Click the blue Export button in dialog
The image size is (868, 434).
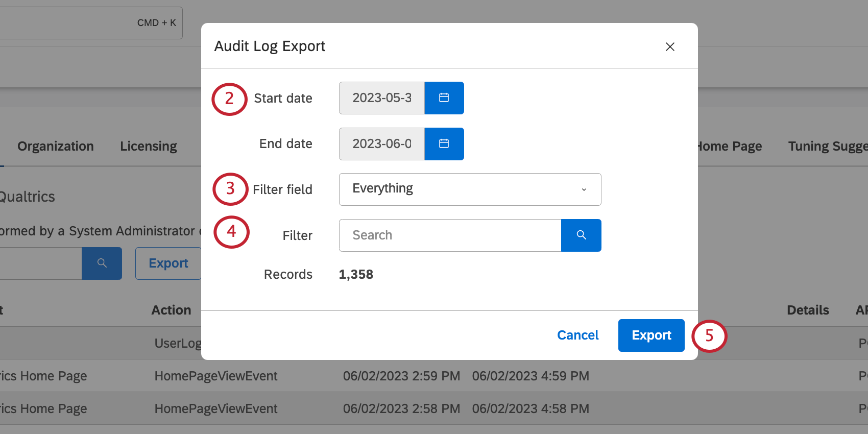[x=651, y=335]
